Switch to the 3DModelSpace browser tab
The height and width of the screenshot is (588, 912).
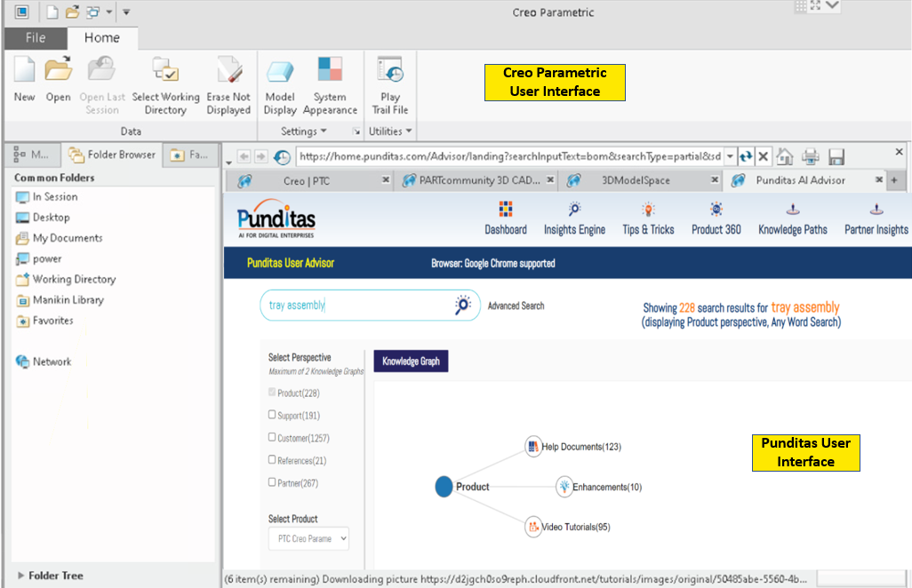(x=636, y=180)
